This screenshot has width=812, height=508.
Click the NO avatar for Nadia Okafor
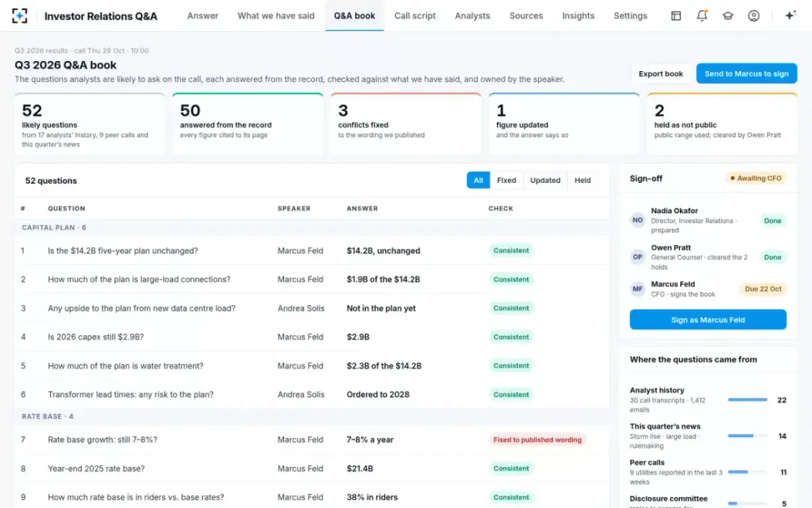coord(637,220)
